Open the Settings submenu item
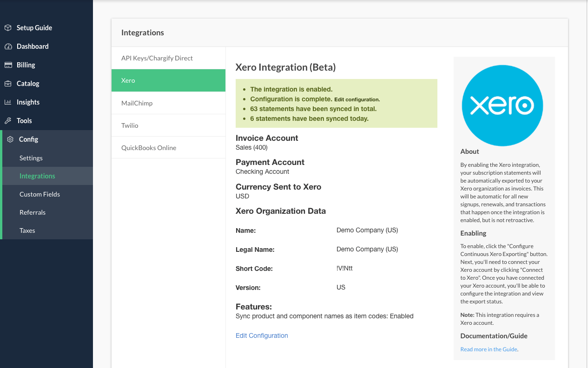Image resolution: width=588 pixels, height=368 pixels. click(31, 158)
